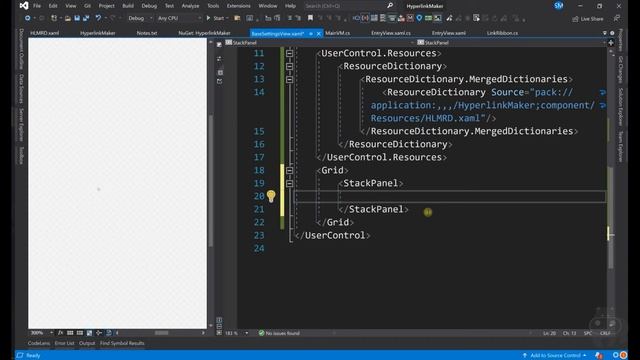
Task: Open the tab list overflow dropdown arrow
Action: pos(604,33)
